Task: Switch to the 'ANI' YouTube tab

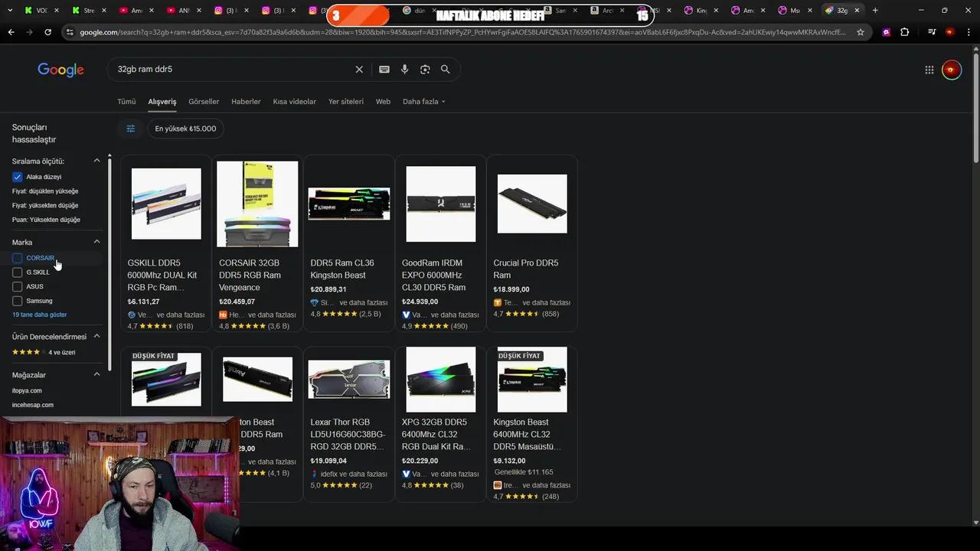Action: (183, 11)
